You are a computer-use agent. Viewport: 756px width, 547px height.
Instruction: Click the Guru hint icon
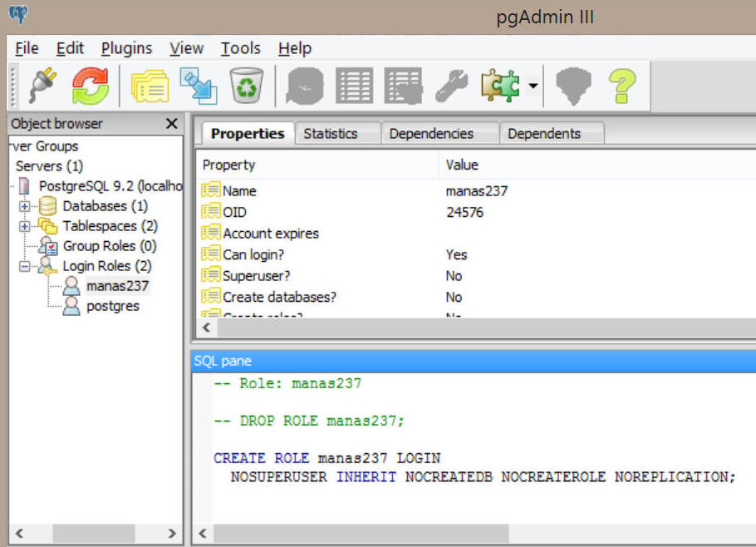coord(573,86)
